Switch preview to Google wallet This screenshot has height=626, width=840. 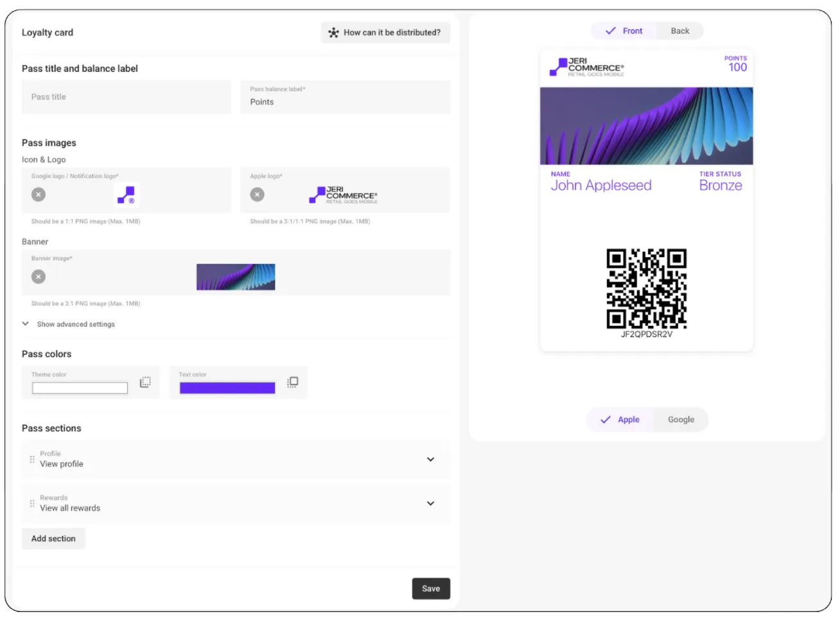click(681, 420)
